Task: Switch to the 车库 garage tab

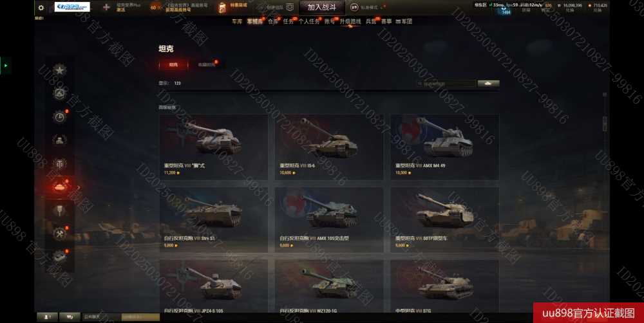Action: (237, 21)
